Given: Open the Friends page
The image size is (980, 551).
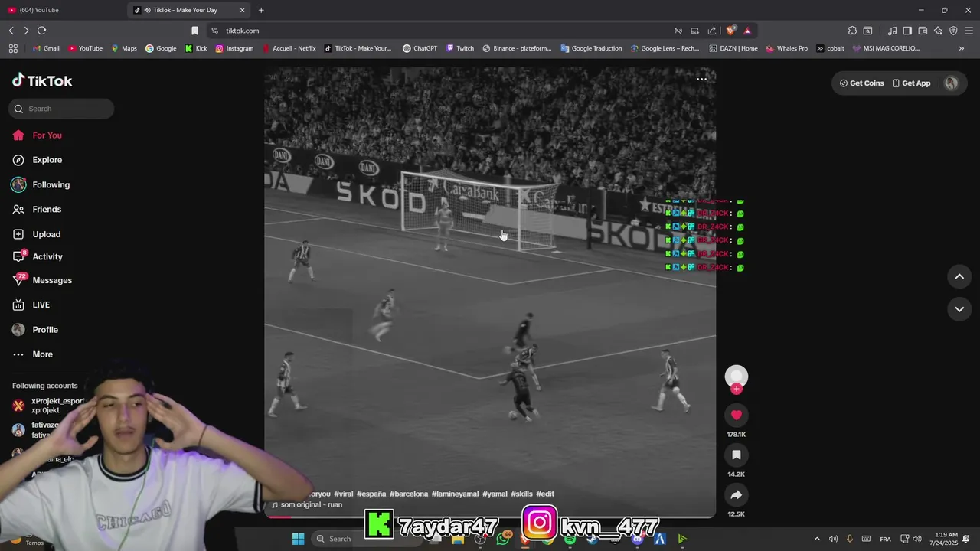Looking at the screenshot, I should coord(37,210).
